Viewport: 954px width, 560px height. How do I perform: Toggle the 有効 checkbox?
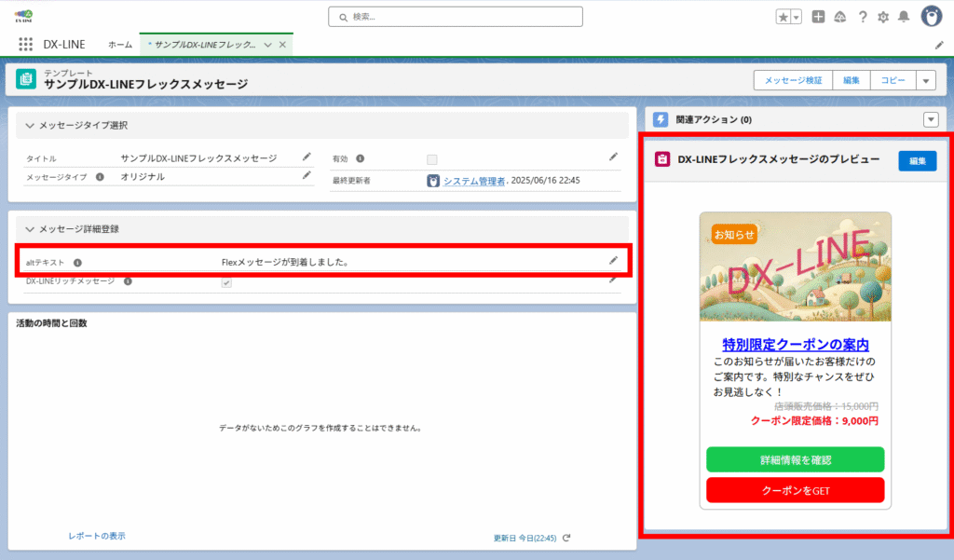pos(431,159)
